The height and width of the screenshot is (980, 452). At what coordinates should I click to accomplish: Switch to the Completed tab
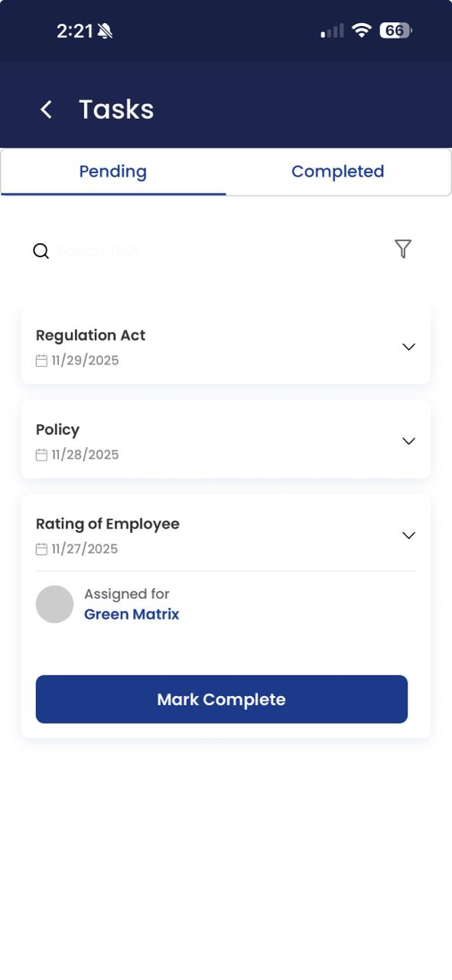(x=338, y=171)
